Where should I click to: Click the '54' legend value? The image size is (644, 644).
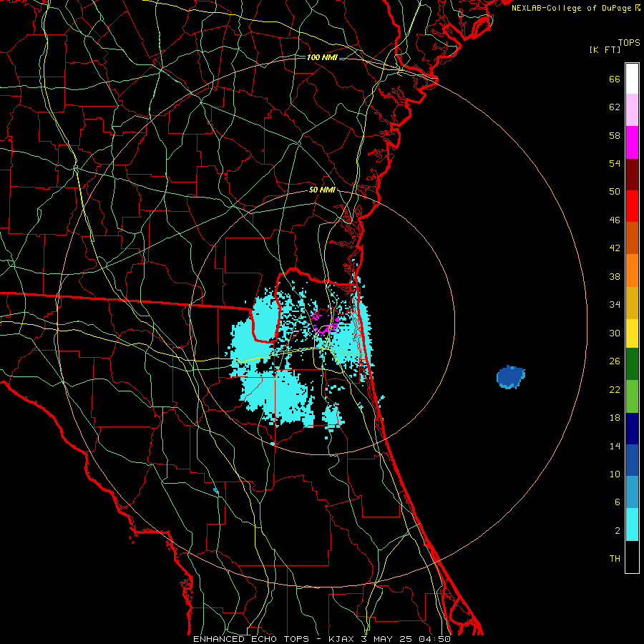tap(615, 163)
